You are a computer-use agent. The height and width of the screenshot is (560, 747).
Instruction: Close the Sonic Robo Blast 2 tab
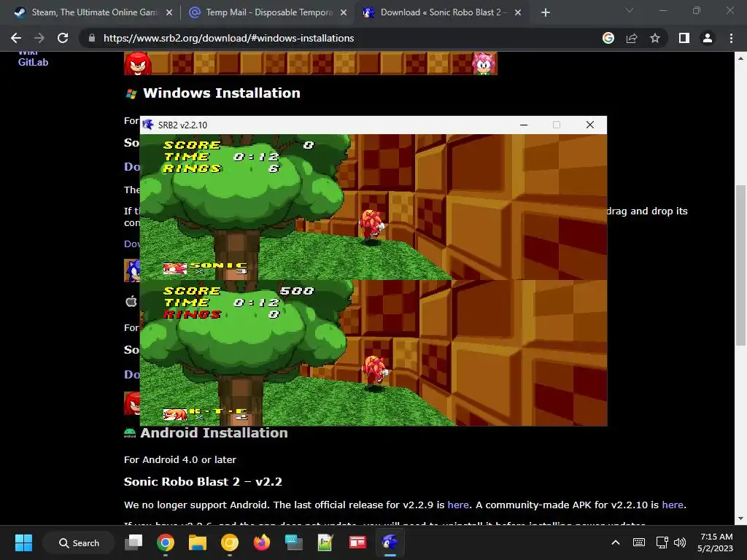click(519, 13)
